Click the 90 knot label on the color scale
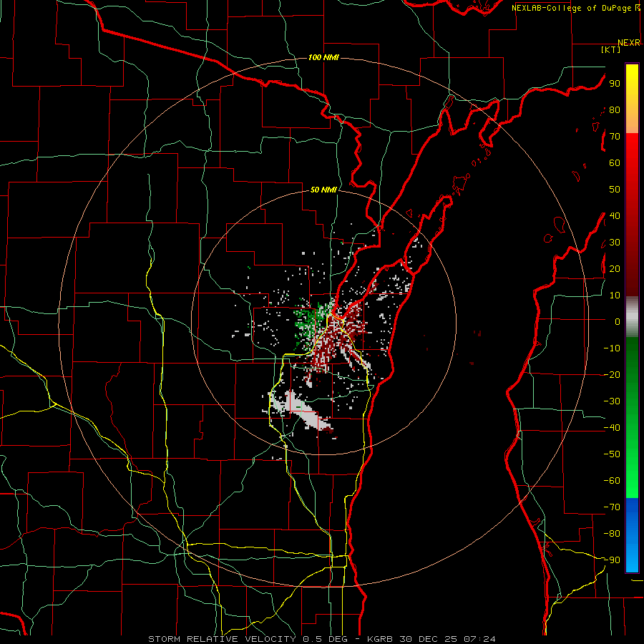This screenshot has width=644, height=644. click(x=615, y=84)
